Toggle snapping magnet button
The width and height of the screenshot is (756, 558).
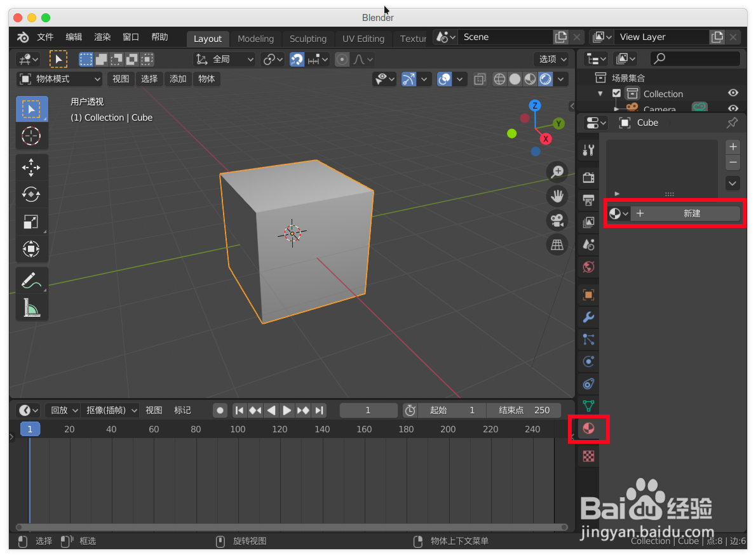297,59
